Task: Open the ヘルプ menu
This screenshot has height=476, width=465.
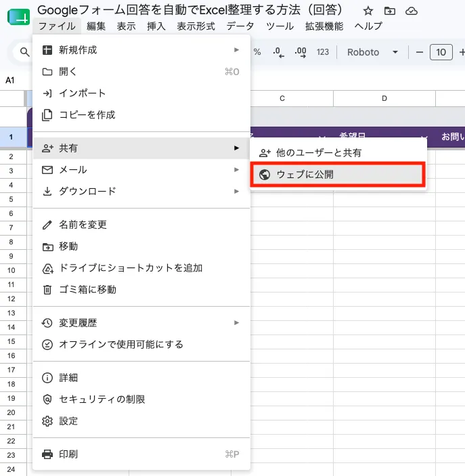Action: pos(368,26)
